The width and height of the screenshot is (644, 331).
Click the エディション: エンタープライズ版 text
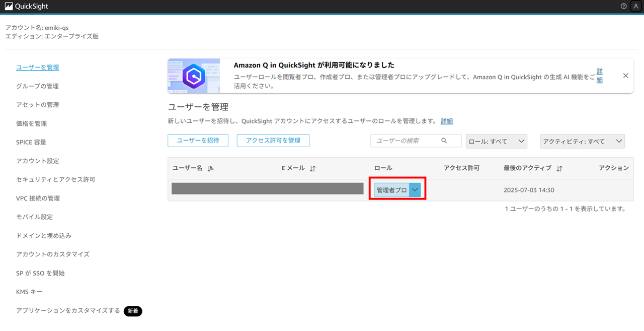52,36
